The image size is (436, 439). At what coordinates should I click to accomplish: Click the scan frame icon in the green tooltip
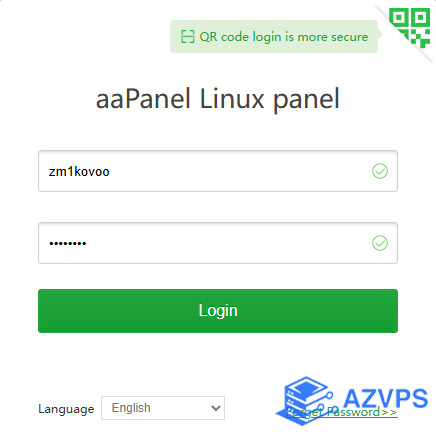(x=187, y=37)
